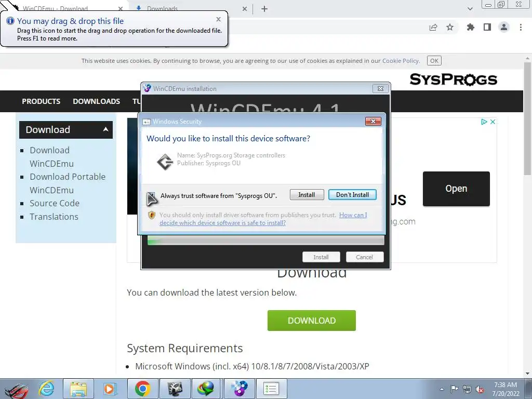Click the taskbar clock 7:38 AM

(x=506, y=389)
